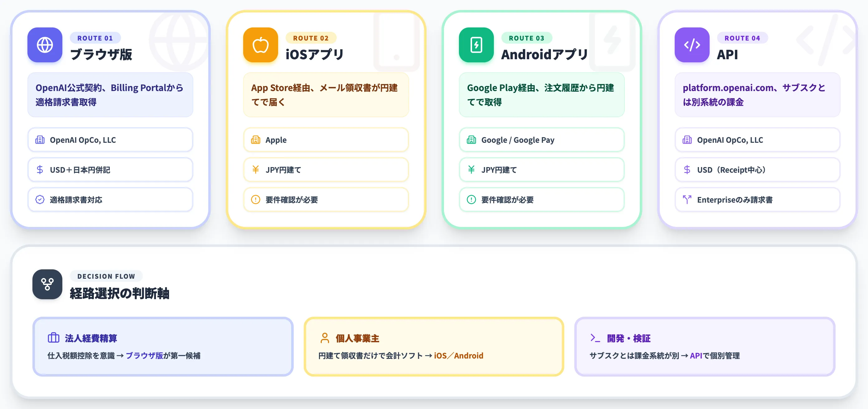Screen dimensions: 868x409
Task: Click the text 仕入税額控除を意識
Action: [81, 355]
